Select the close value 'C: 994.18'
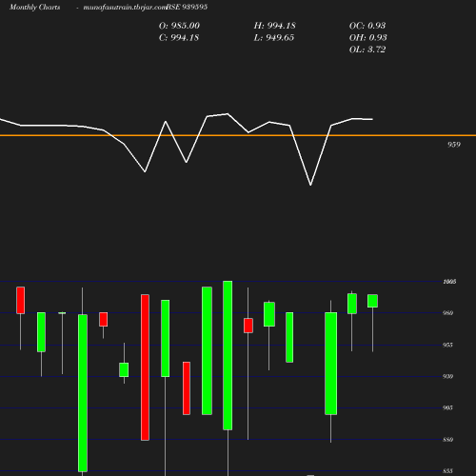Image resolution: width=476 pixels, height=476 pixels. [179, 38]
